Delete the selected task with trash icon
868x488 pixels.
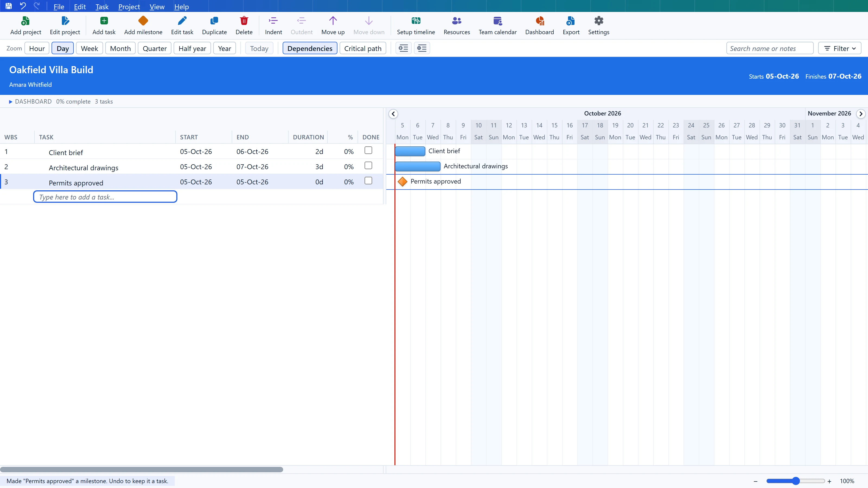pos(244,21)
